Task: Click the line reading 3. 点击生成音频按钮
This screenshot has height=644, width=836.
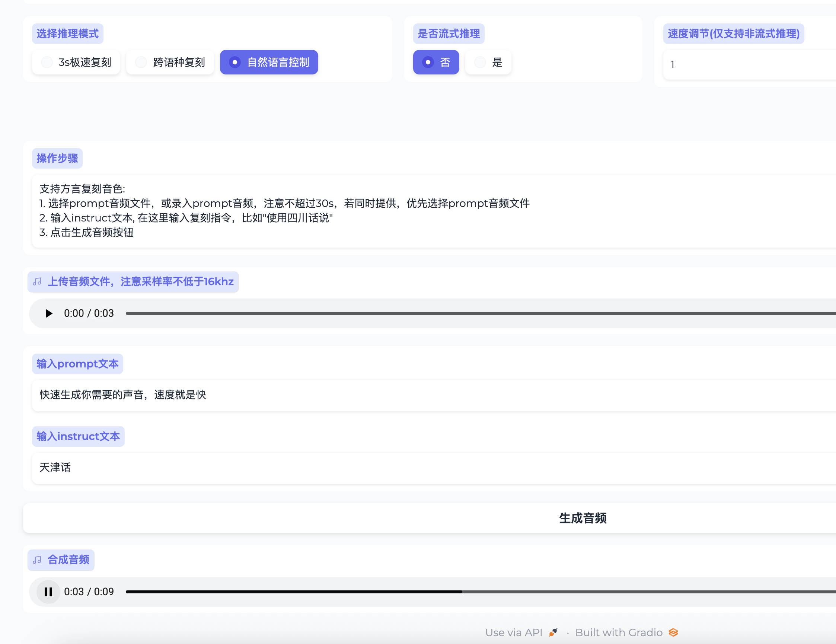Action: 86,232
